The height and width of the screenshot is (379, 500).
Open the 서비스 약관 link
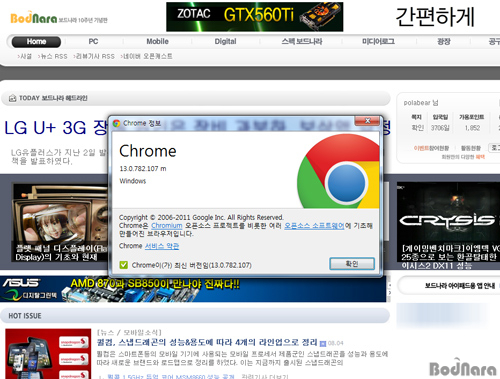(162, 246)
